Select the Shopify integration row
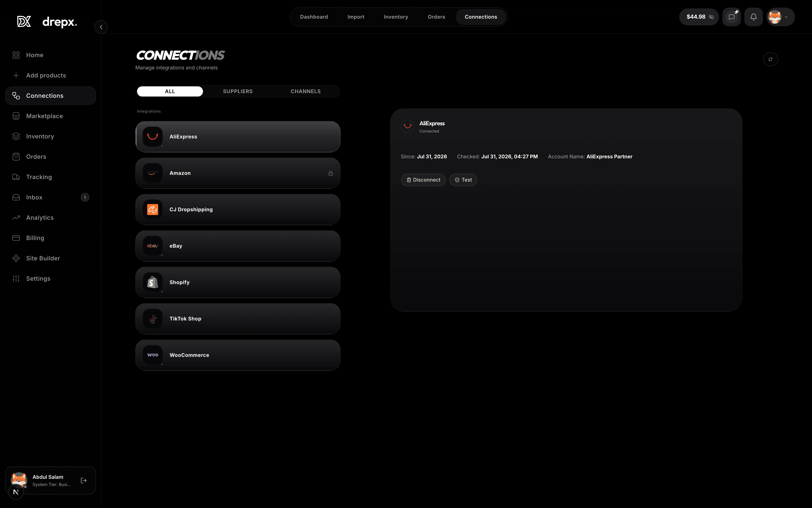812x508 pixels. pyautogui.click(x=237, y=282)
